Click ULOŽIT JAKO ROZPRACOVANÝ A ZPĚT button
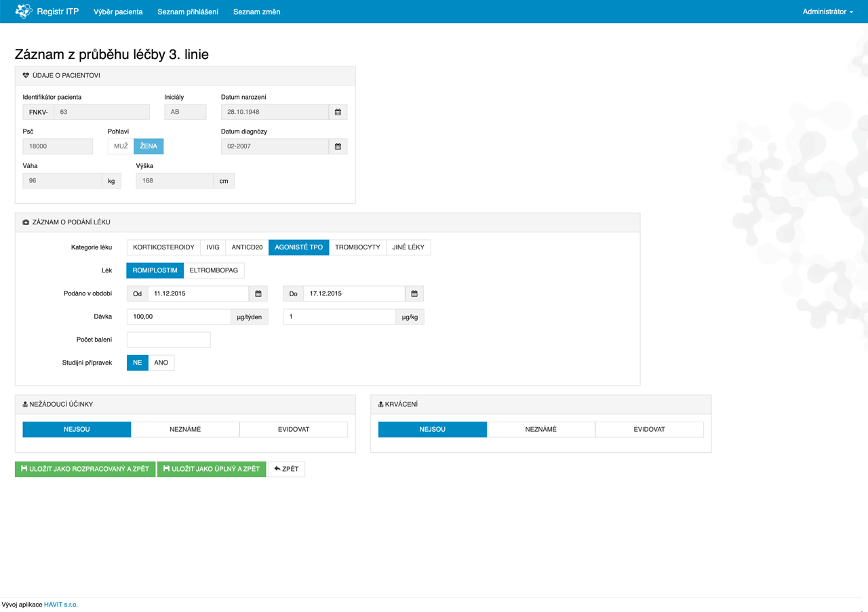Image resolution: width=868 pixels, height=612 pixels. tap(84, 468)
